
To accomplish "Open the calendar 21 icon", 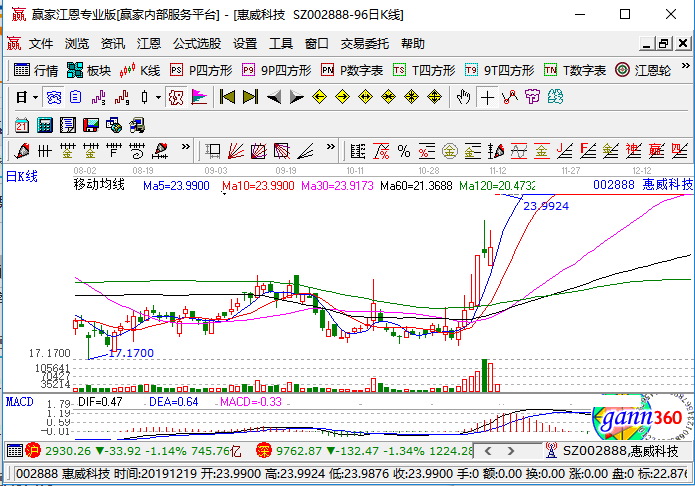I will [x=22, y=125].
